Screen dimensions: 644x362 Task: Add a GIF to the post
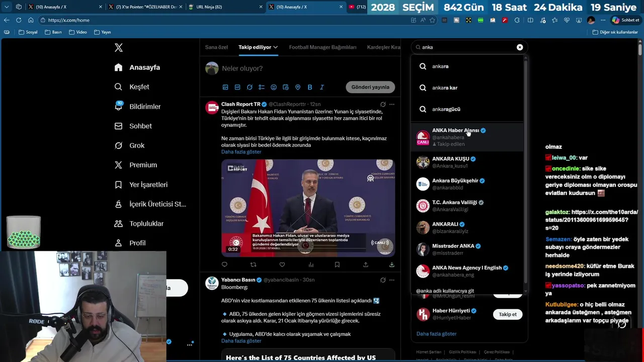[x=237, y=87]
